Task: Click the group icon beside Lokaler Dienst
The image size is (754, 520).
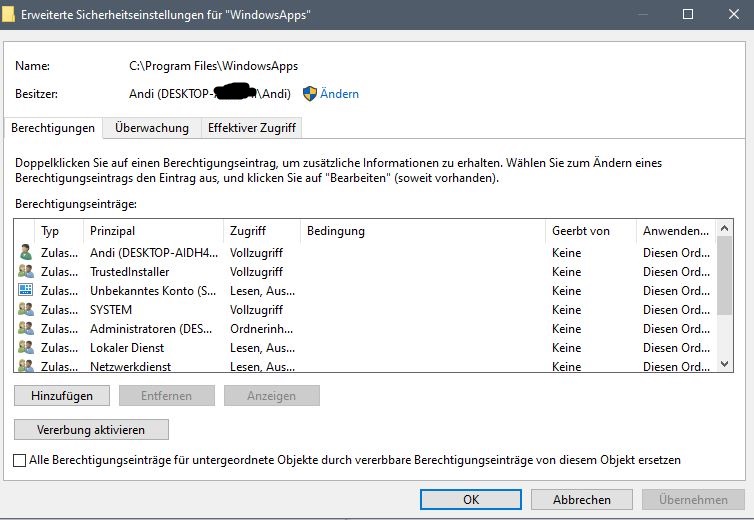Action: coord(26,347)
